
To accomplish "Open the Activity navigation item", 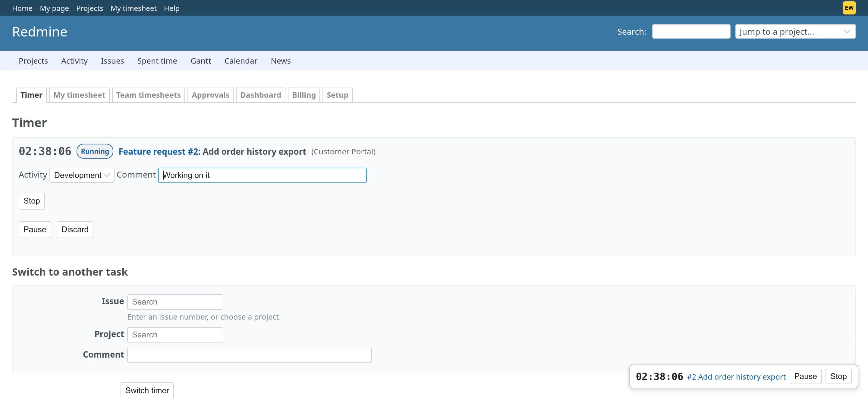I will (74, 61).
